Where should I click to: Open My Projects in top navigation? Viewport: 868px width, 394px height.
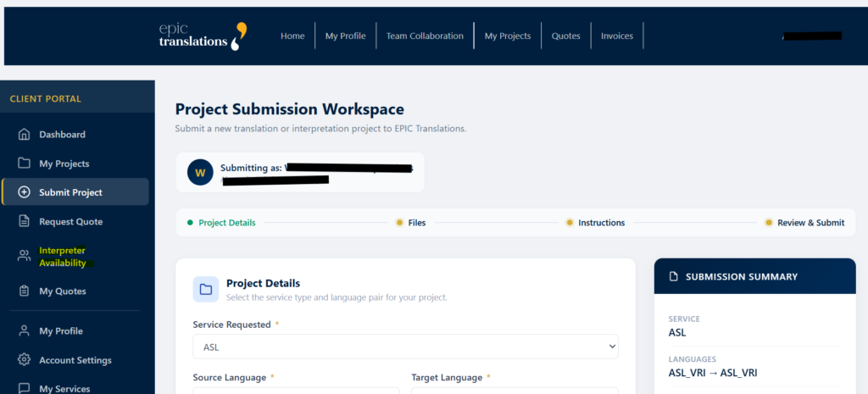coord(508,36)
